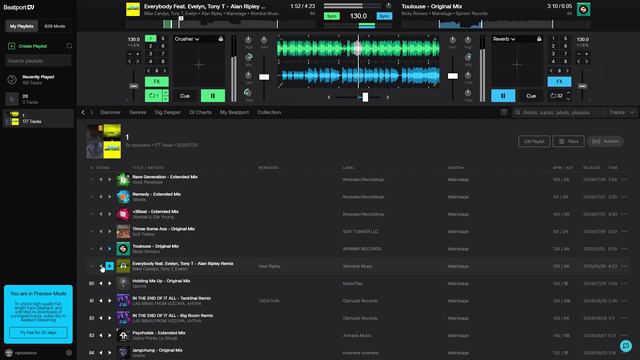The width and height of the screenshot is (640, 360).
Task: Open the settings gear at sidebar bottom
Action: tap(69, 353)
